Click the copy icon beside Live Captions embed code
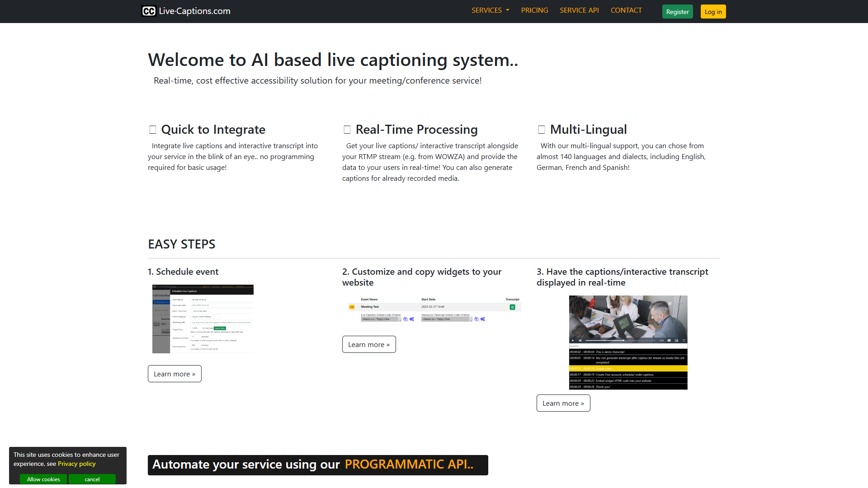This screenshot has width=868, height=488. 406,319
